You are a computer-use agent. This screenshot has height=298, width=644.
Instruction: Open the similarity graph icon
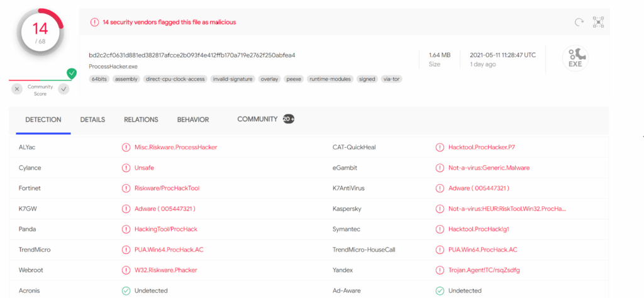(x=599, y=22)
